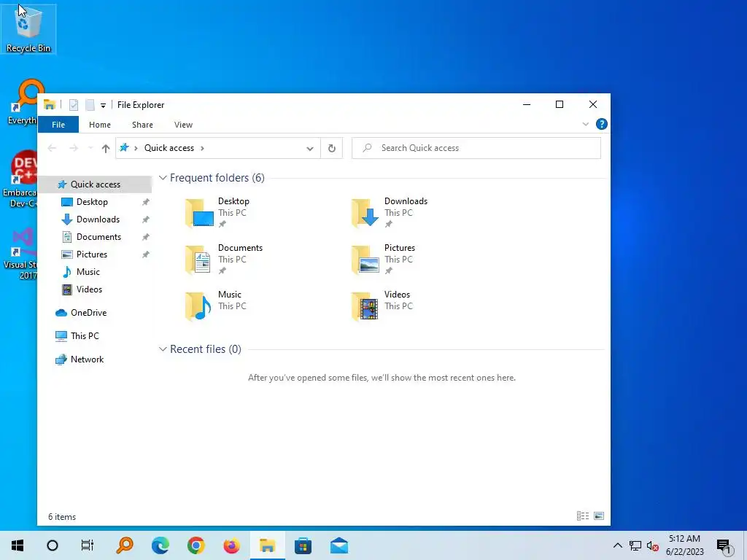The width and height of the screenshot is (747, 560).
Task: Open Music folder icon in Frequent folders
Action: [x=198, y=306]
